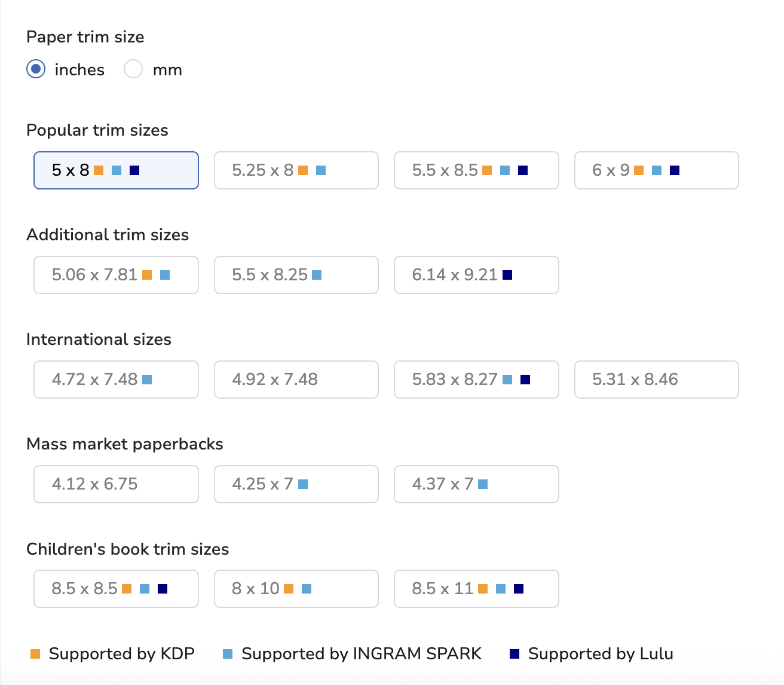
Task: Select the 5.5 x 8.25 option
Action: pyautogui.click(x=296, y=275)
